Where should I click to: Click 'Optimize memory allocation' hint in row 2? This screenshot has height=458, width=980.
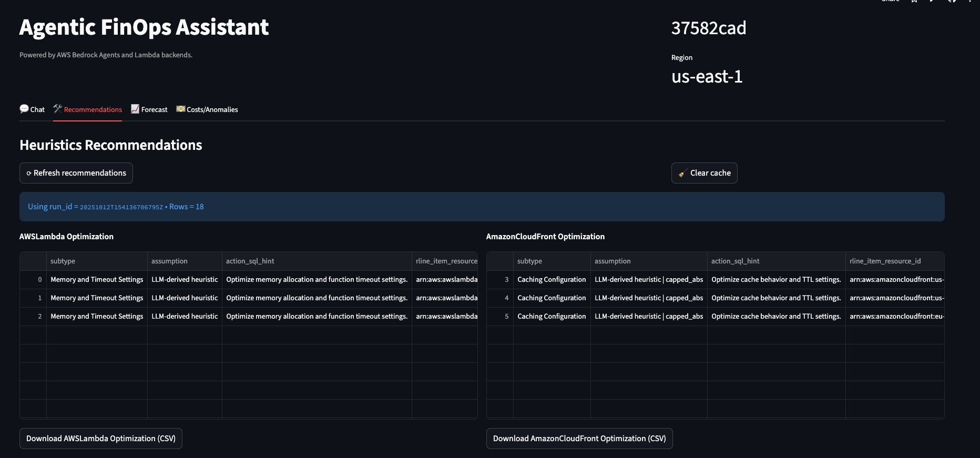[x=317, y=317]
